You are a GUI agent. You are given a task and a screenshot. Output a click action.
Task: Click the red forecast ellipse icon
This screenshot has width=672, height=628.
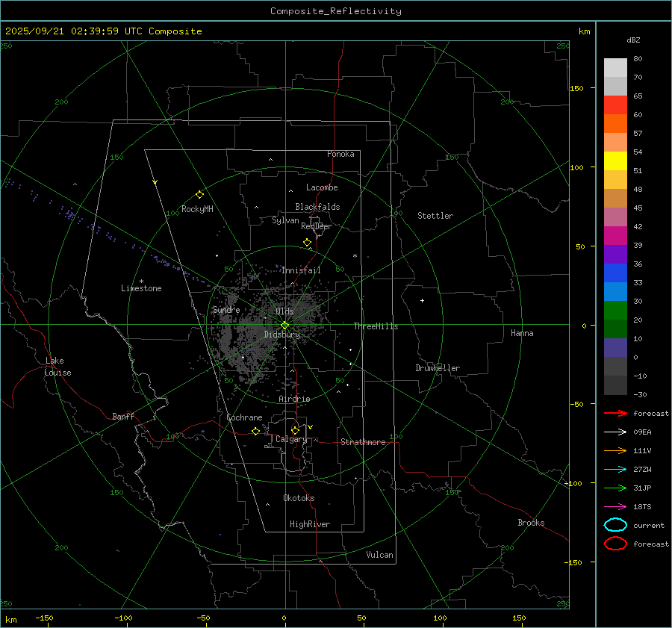point(615,544)
